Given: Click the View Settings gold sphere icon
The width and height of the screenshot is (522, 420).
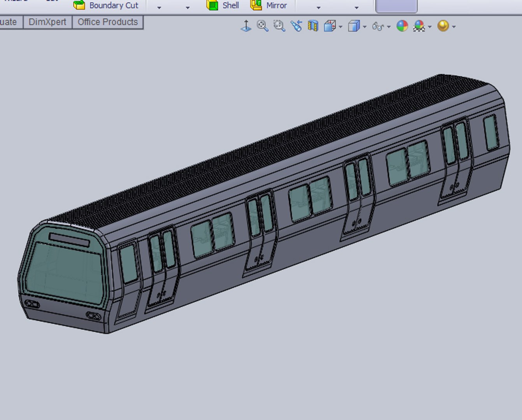Looking at the screenshot, I should click(x=443, y=26).
